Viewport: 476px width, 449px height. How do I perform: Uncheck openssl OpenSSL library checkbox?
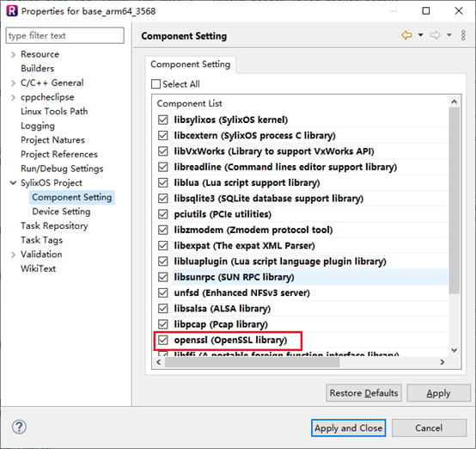click(163, 340)
